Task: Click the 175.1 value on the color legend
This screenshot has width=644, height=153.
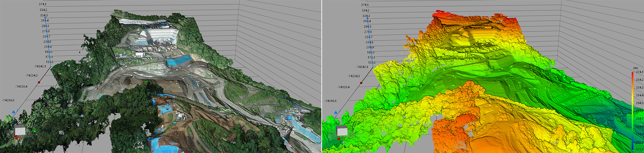Action: pyautogui.click(x=639, y=150)
